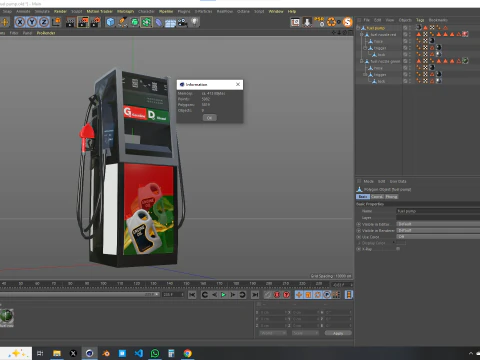The image size is (480, 360).
Task: Toggle the X-Ray checkbox
Action: click(398, 249)
